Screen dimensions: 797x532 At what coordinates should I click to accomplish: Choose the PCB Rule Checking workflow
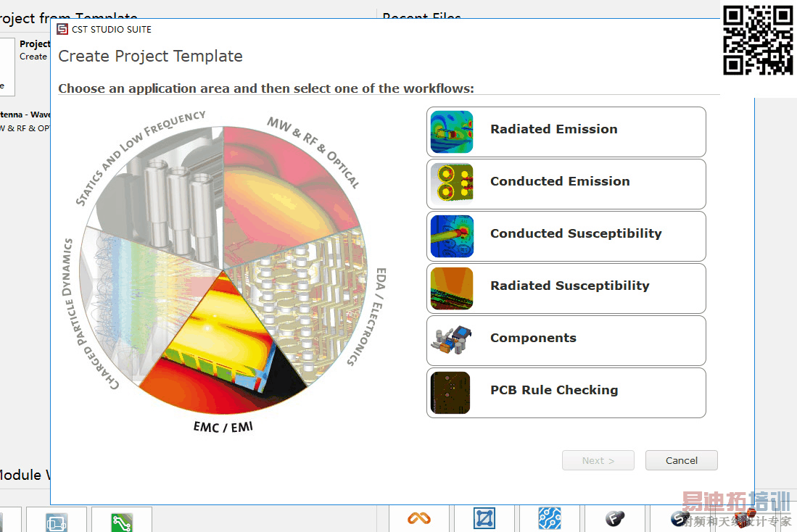pyautogui.click(x=566, y=393)
